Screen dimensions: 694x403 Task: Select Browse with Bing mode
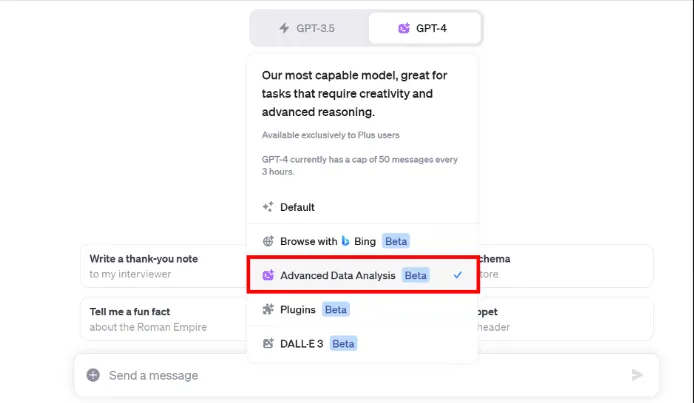[362, 241]
